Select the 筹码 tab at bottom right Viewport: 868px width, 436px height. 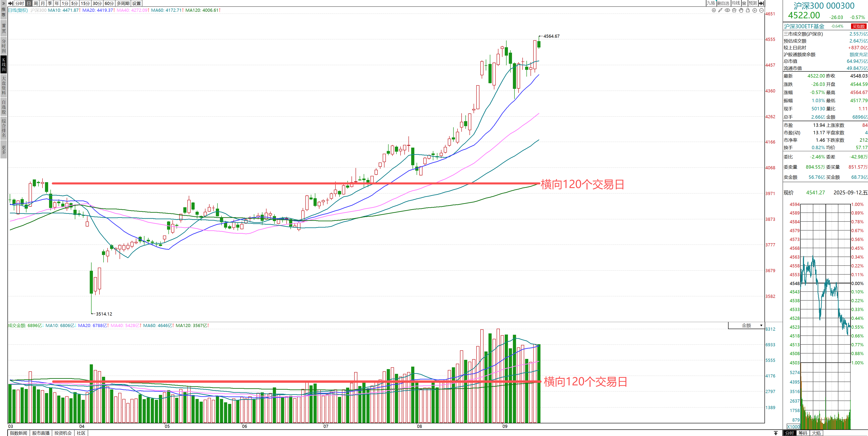point(803,433)
